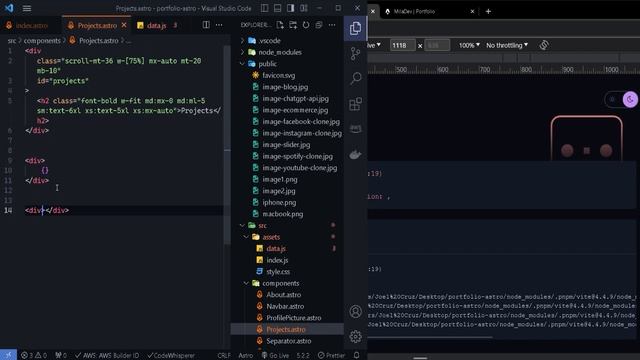The image size is (640, 360).
Task: Open the hamburger application menu
Action: [27, 8]
